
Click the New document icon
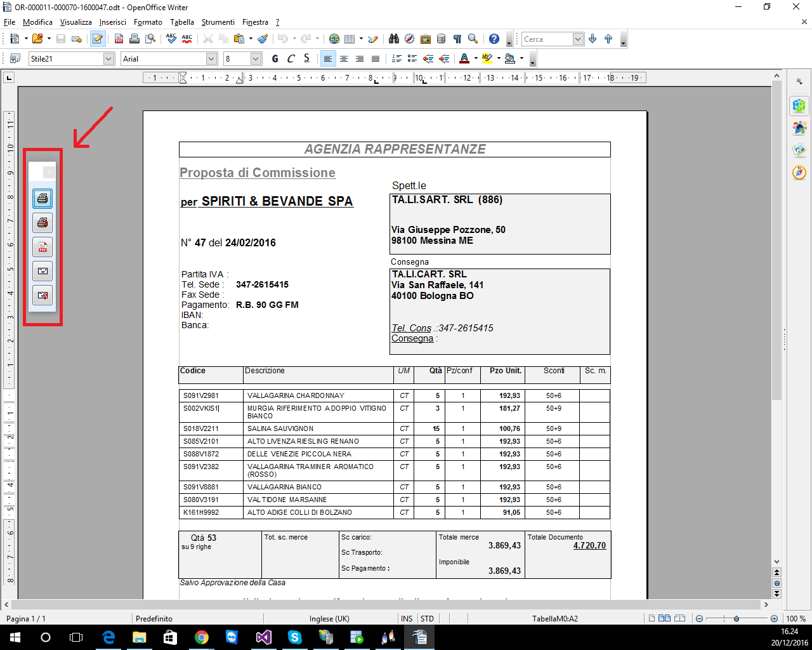coord(15,39)
